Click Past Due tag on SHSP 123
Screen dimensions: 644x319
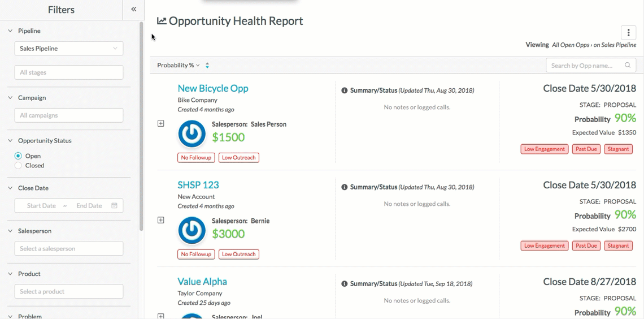tap(586, 246)
